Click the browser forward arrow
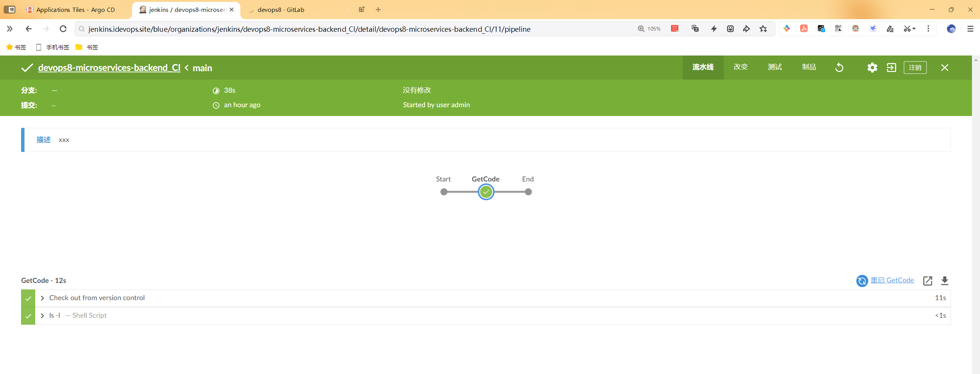This screenshot has width=980, height=374. pos(46,29)
